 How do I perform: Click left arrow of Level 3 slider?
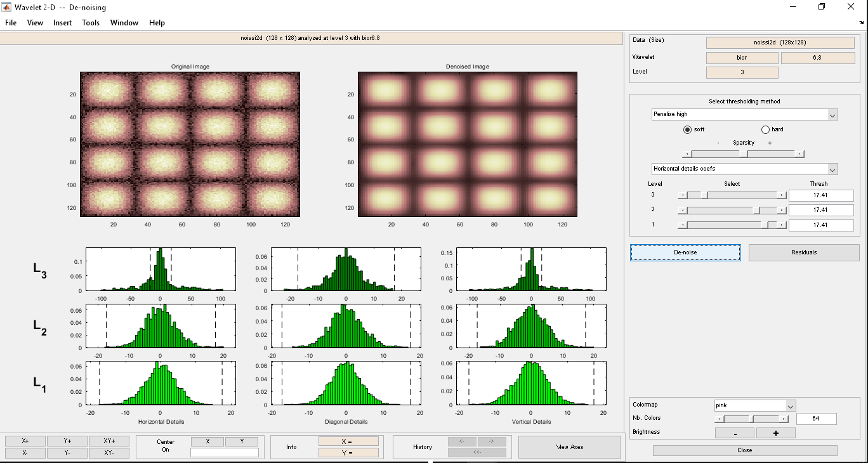tap(682, 195)
